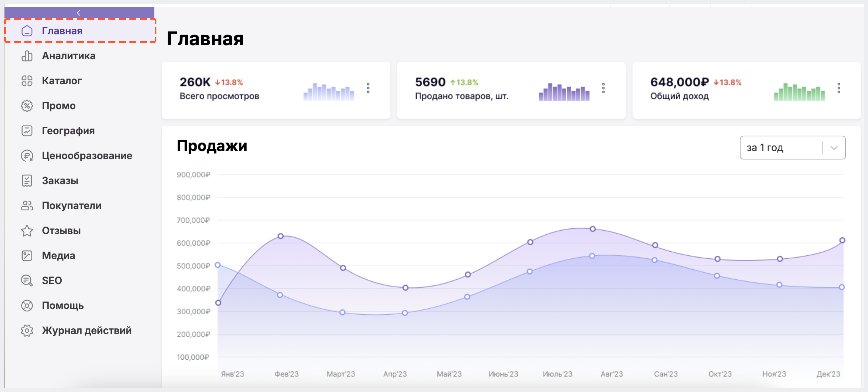This screenshot has width=868, height=392.
Task: Click the Июль'23 axis label
Action: (557, 374)
